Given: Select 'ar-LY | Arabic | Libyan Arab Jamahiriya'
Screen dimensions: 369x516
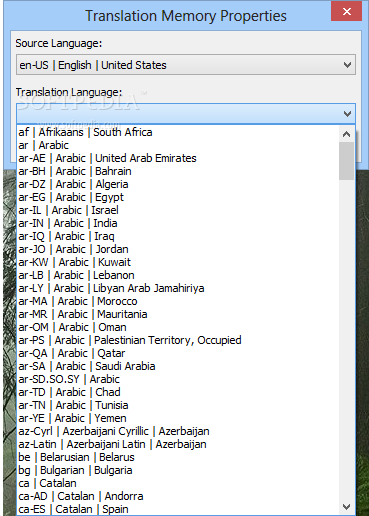Looking at the screenshot, I should (178, 288).
